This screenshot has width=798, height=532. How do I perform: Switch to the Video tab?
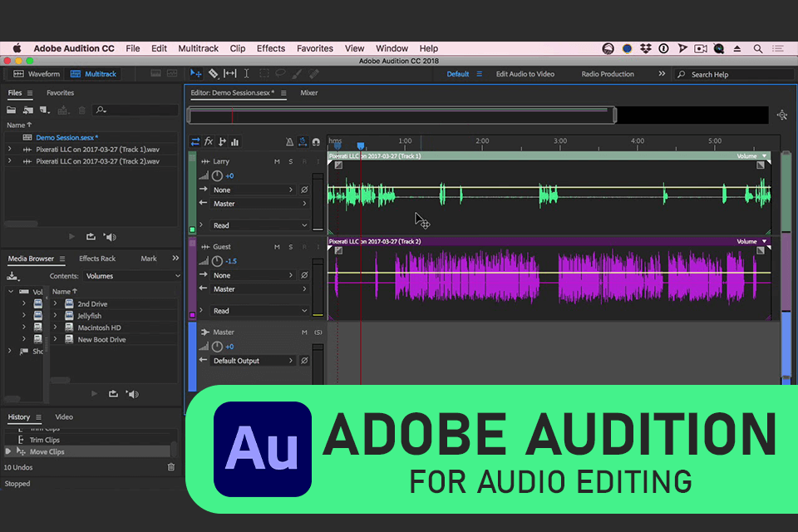click(x=64, y=417)
